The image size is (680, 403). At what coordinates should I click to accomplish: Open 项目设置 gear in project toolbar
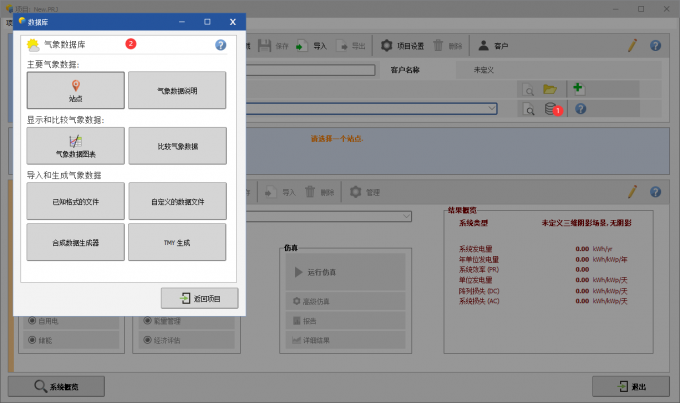coord(386,45)
